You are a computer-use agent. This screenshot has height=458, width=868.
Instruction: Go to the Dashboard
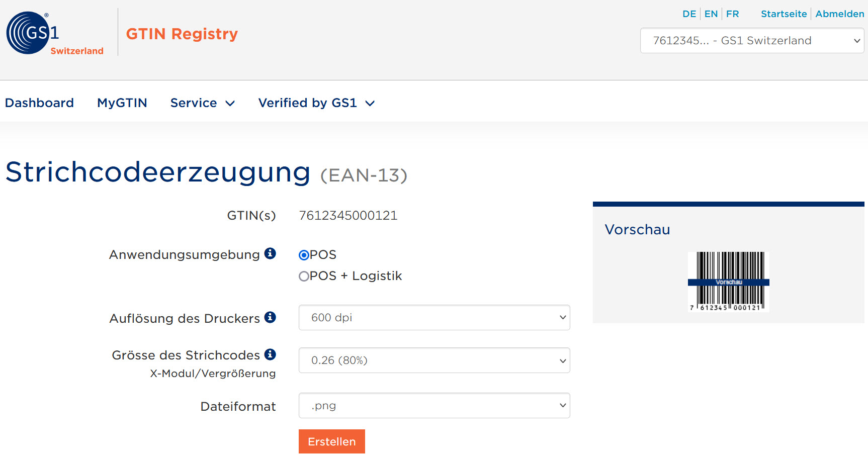coord(39,103)
